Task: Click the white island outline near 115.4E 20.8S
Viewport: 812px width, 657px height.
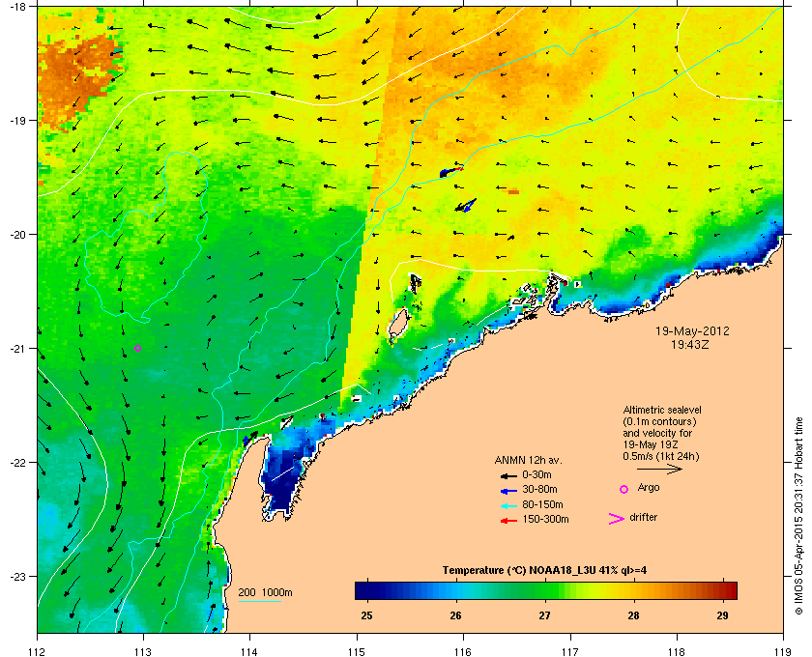Action: 398,324
